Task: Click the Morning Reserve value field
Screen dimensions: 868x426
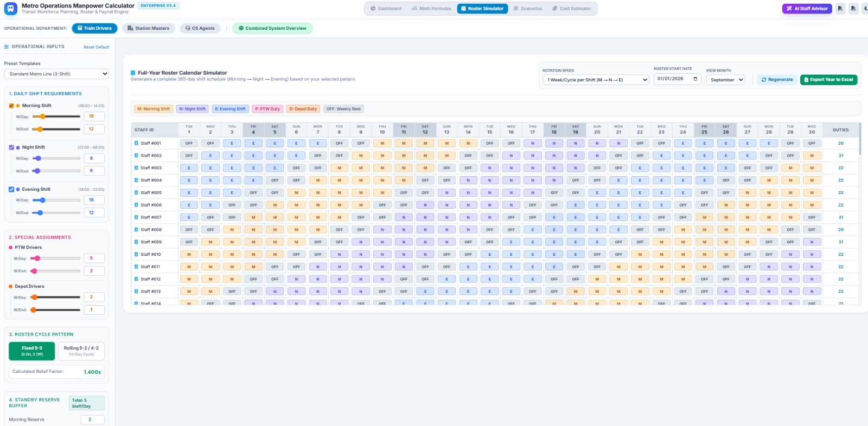Action: point(92,419)
